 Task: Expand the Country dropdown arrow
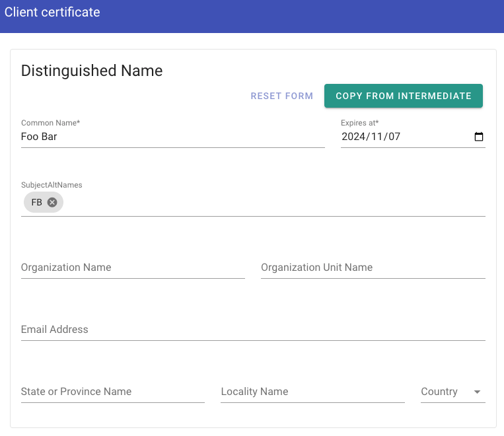(x=477, y=392)
